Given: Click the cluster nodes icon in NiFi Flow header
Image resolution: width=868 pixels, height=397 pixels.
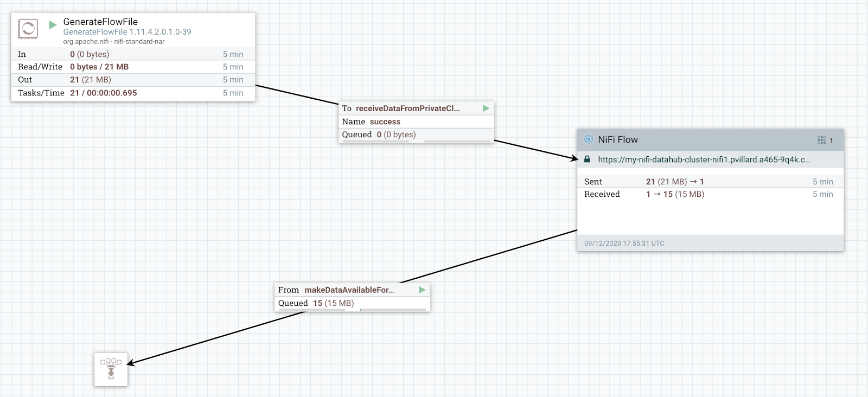Looking at the screenshot, I should point(821,140).
